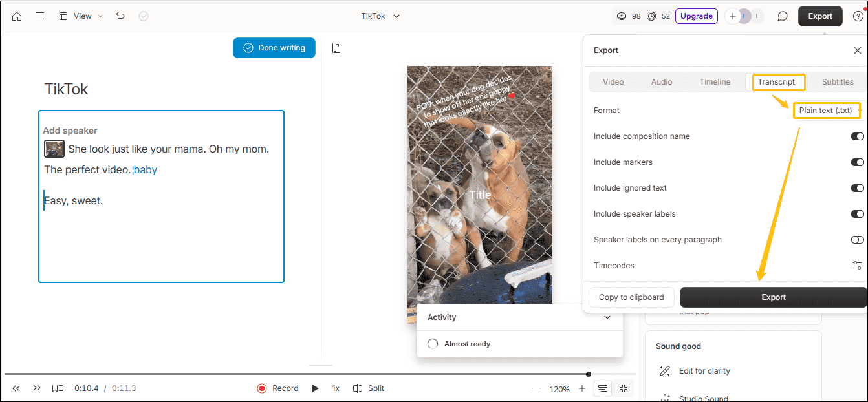The width and height of the screenshot is (868, 402).
Task: Jump back with rewind double-chevron icon
Action: [16, 388]
